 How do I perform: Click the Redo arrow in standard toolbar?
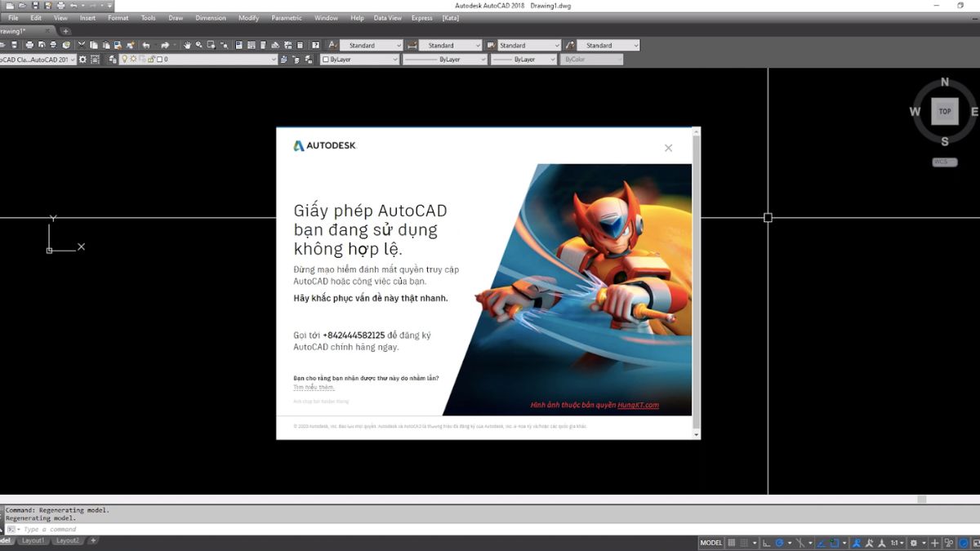pos(165,45)
